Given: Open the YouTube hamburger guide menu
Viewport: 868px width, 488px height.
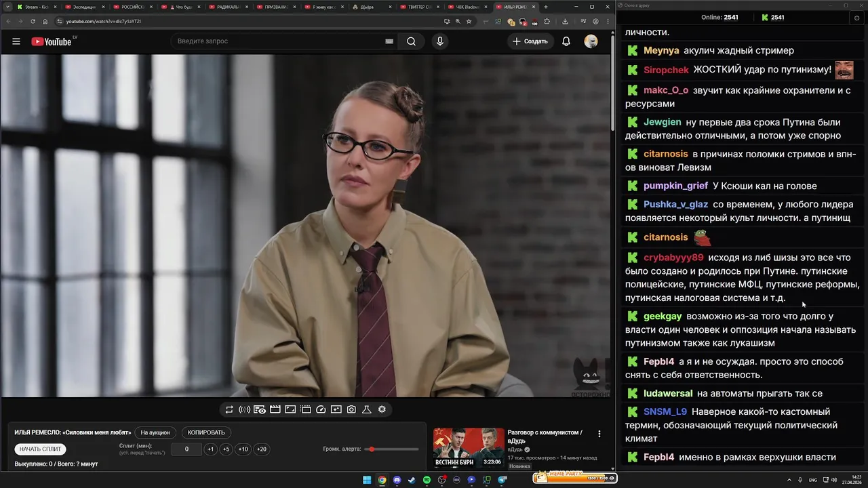Looking at the screenshot, I should (16, 41).
